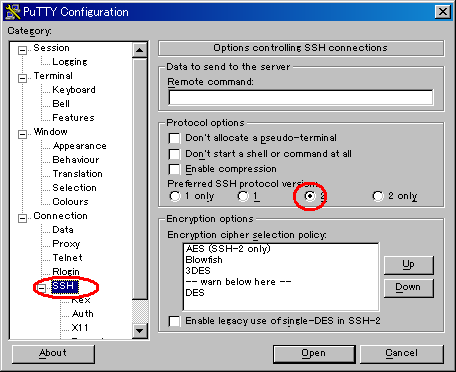Select SSH protocol version 1

[x=243, y=196]
